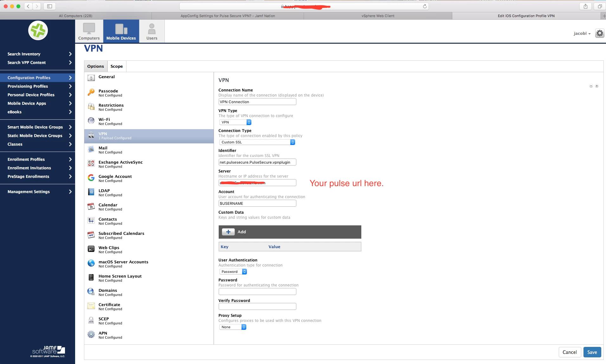
Task: Open the Mobile Devices section icon
Action: (121, 31)
